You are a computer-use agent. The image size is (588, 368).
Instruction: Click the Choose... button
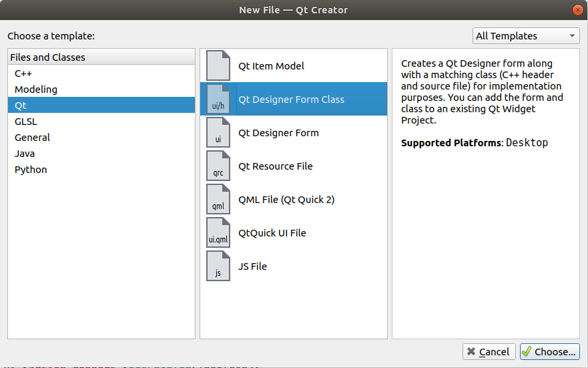pyautogui.click(x=550, y=351)
